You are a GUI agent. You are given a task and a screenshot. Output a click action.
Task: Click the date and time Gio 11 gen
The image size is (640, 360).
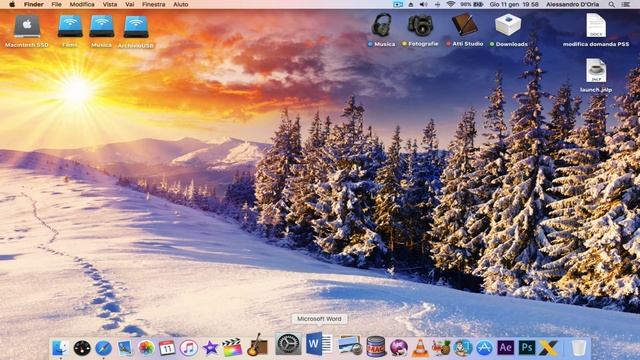514,4
